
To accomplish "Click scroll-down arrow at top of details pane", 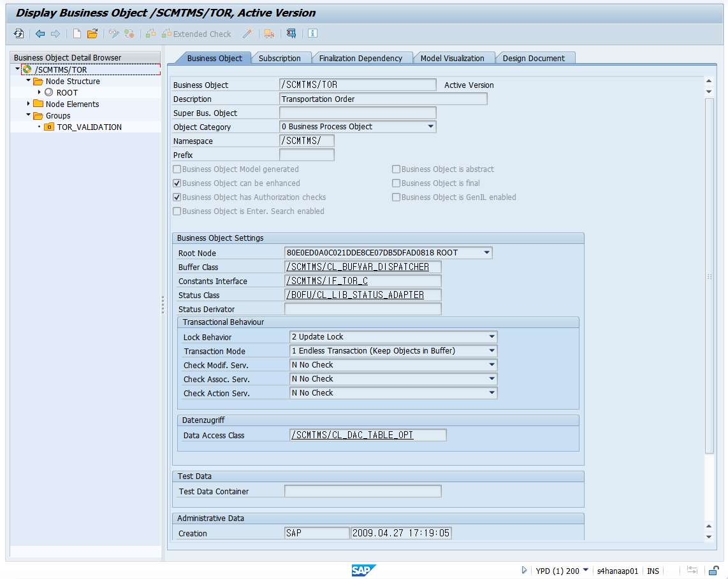I will tap(709, 91).
